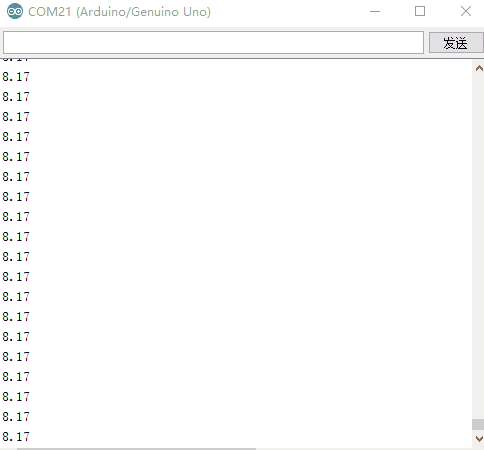This screenshot has height=450, width=484.
Task: Click the partially cut-off line at the output top
Action: (x=16, y=60)
